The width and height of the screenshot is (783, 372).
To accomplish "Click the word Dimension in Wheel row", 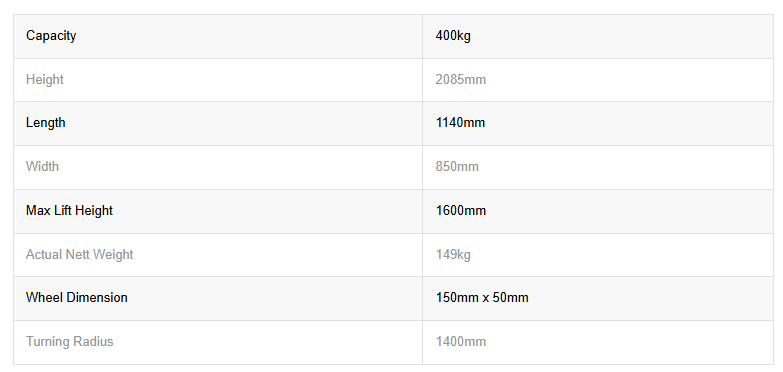I will tap(97, 298).
